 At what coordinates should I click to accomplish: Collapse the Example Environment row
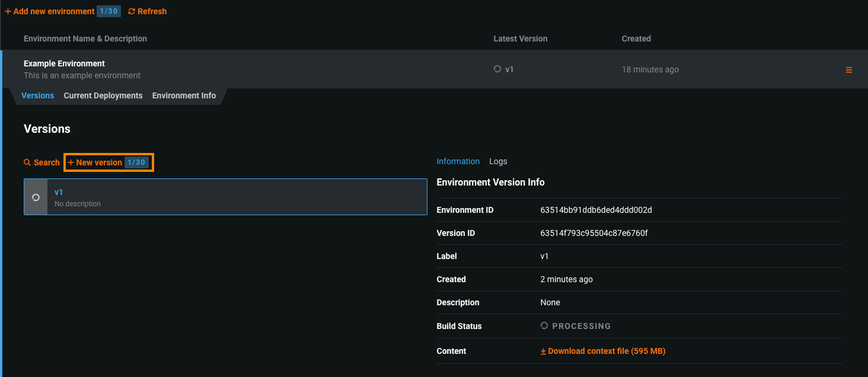tap(237, 69)
